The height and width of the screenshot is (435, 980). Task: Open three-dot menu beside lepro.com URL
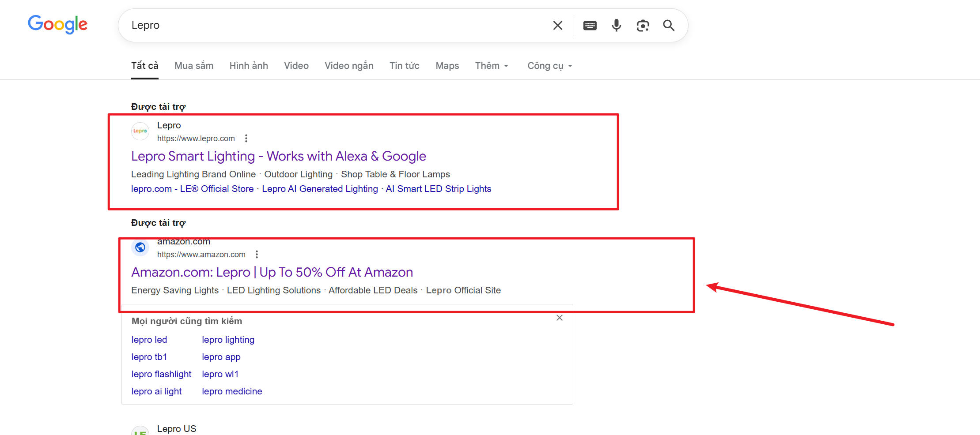coord(246,139)
